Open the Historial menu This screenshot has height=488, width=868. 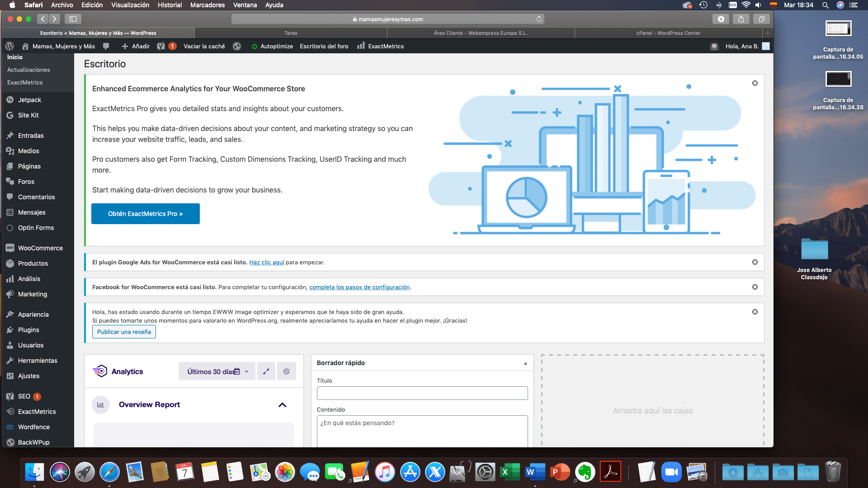tap(170, 5)
